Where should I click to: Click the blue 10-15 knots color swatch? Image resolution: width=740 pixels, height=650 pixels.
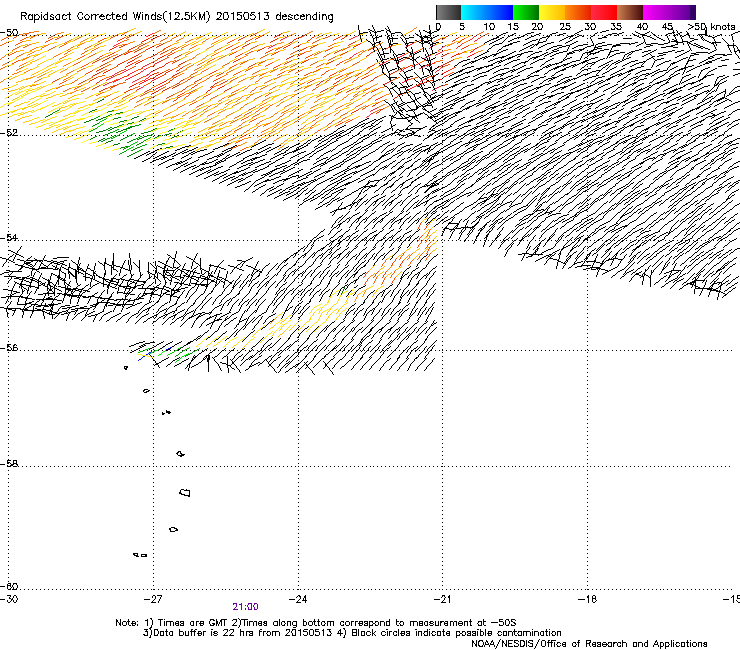[x=500, y=12]
